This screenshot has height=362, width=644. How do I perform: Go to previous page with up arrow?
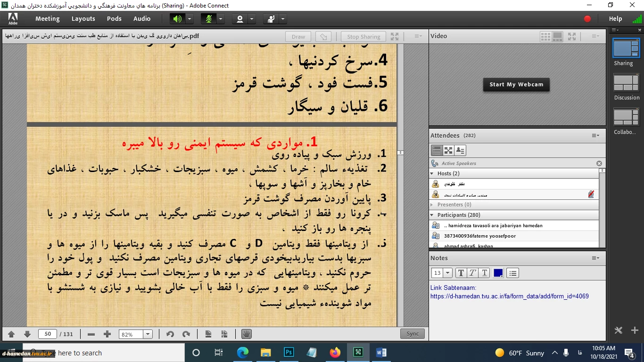tap(11, 334)
